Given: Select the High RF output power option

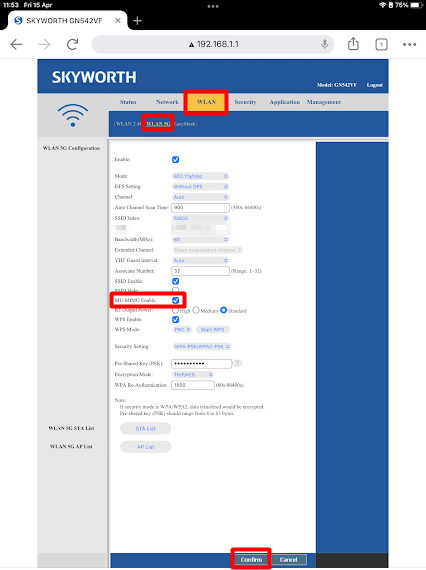Looking at the screenshot, I should tap(176, 310).
